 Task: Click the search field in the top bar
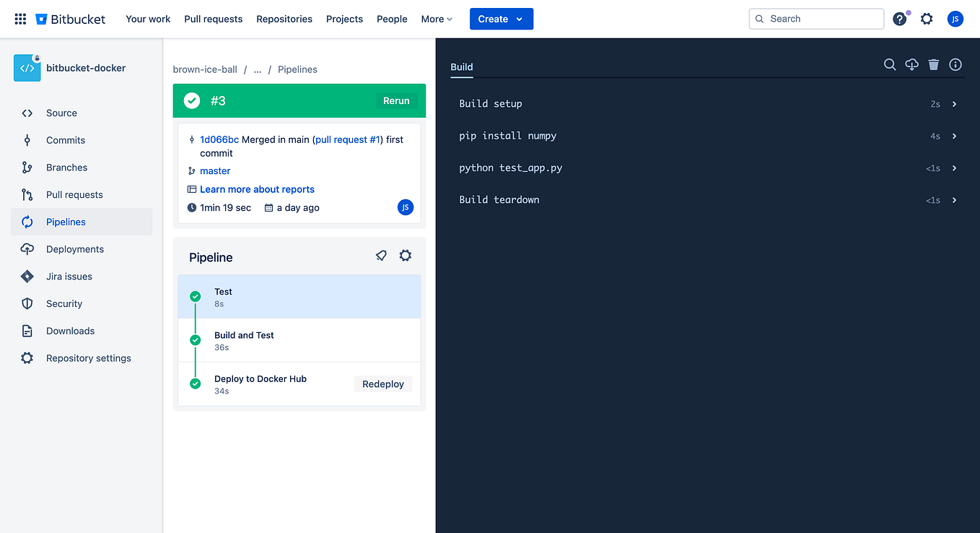(x=815, y=19)
